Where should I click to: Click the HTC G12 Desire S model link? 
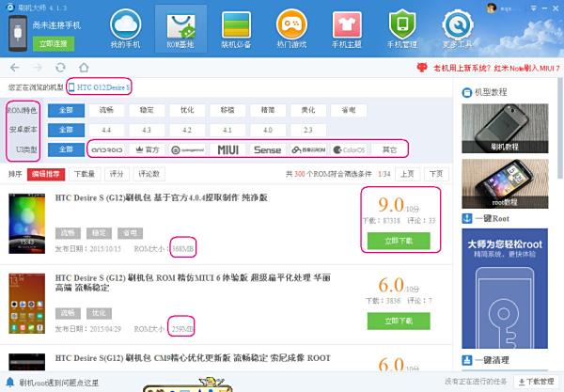point(100,87)
